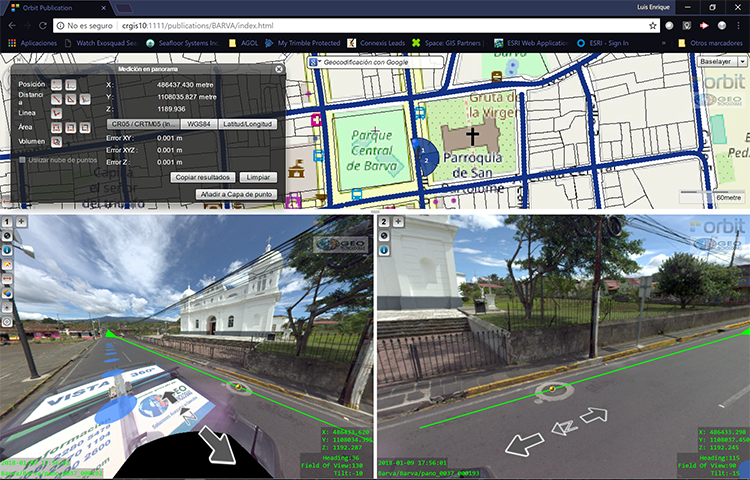Image resolution: width=750 pixels, height=480 pixels.
Task: Bookmark this page with the star icon
Action: 652,25
